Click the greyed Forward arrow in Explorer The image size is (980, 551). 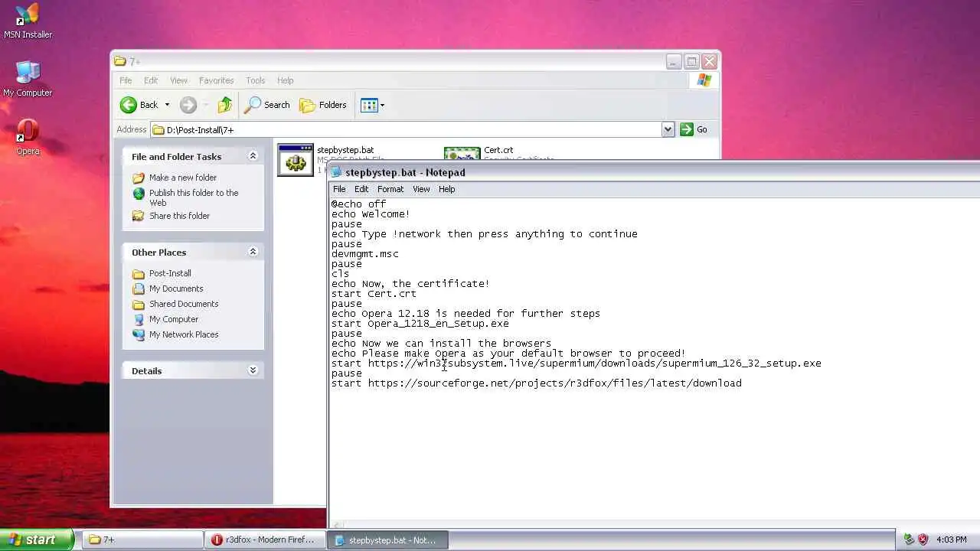coord(188,105)
